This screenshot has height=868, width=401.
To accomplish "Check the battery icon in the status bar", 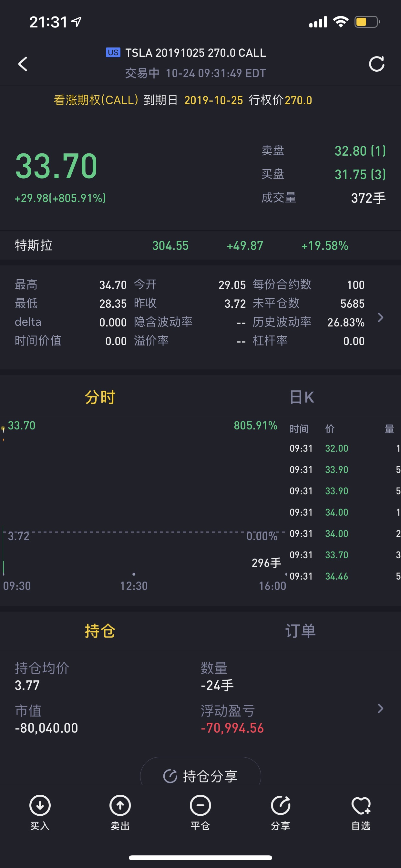I will pyautogui.click(x=367, y=22).
